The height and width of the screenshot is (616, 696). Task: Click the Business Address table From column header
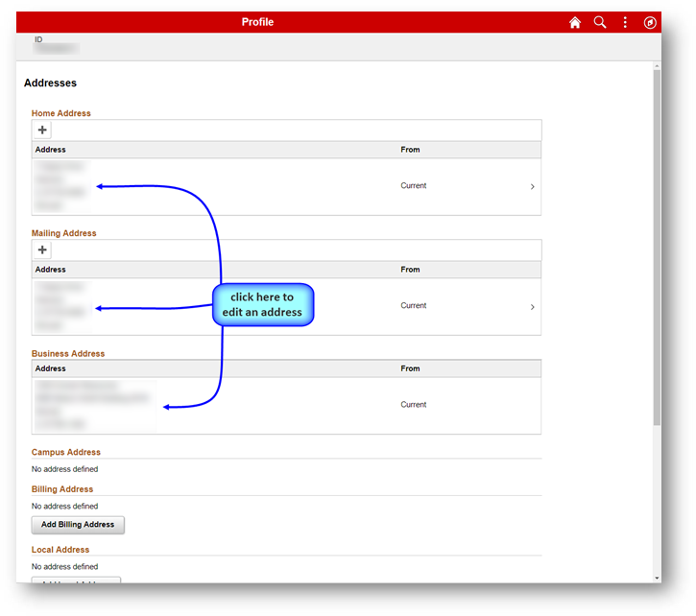410,368
